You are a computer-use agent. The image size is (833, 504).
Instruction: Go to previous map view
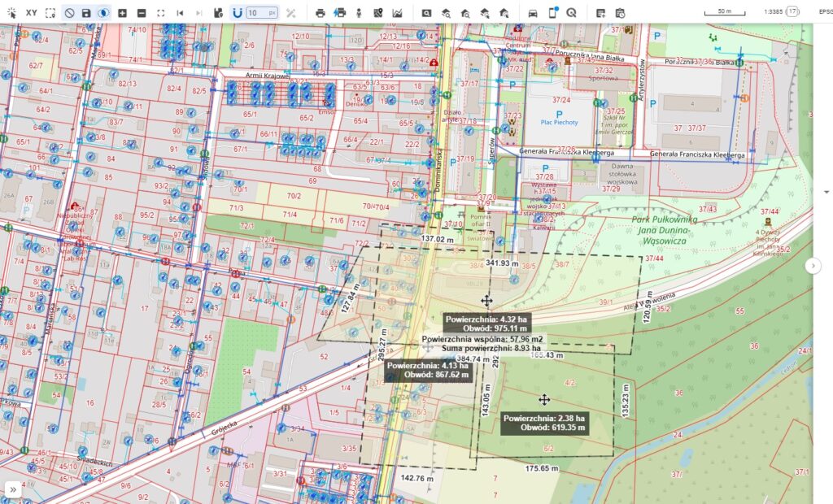(180, 13)
